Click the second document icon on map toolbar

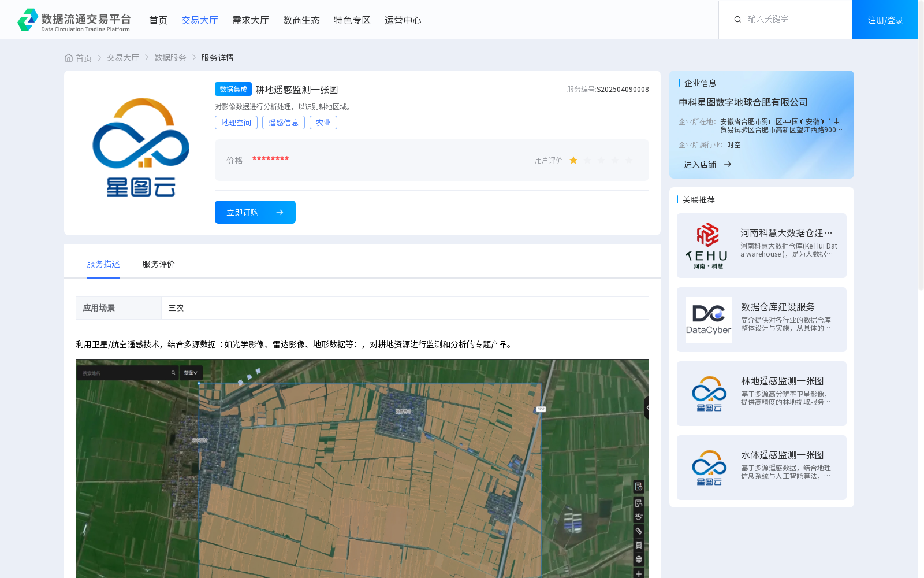tap(639, 503)
